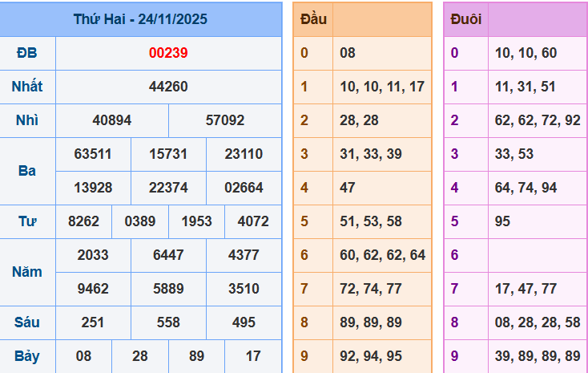Click the Thứ Hai - 24/11/2025 header
The height and width of the screenshot is (373, 588).
click(140, 19)
